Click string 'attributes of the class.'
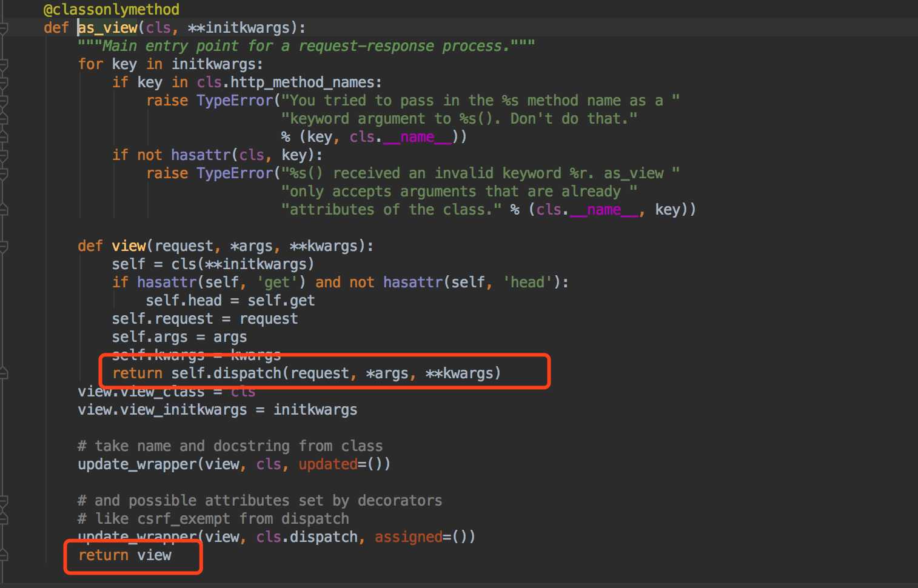This screenshot has width=918, height=588. 391,210
